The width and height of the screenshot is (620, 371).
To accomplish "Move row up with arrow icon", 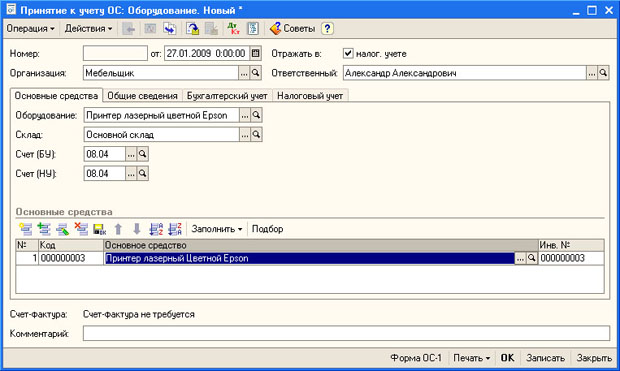I will coord(118,229).
